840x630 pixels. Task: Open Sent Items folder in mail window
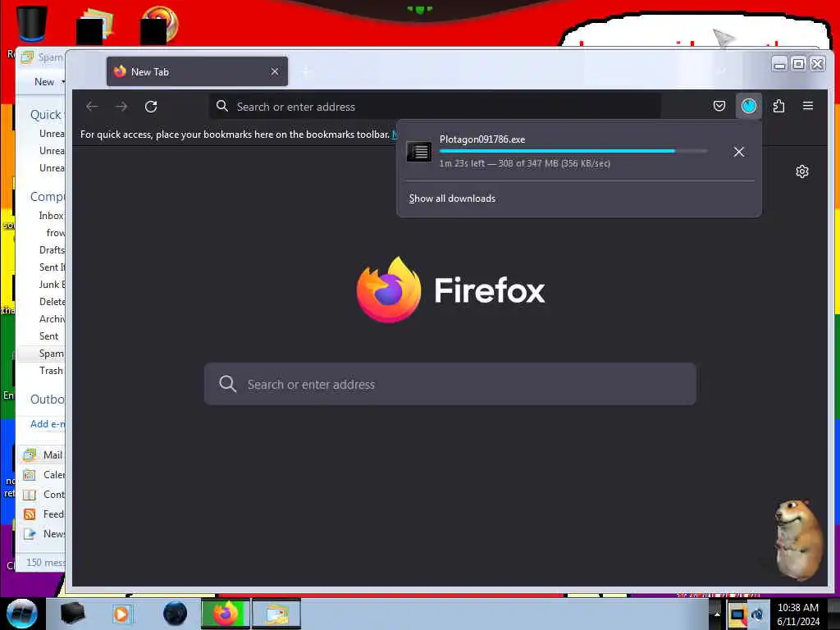click(x=52, y=267)
